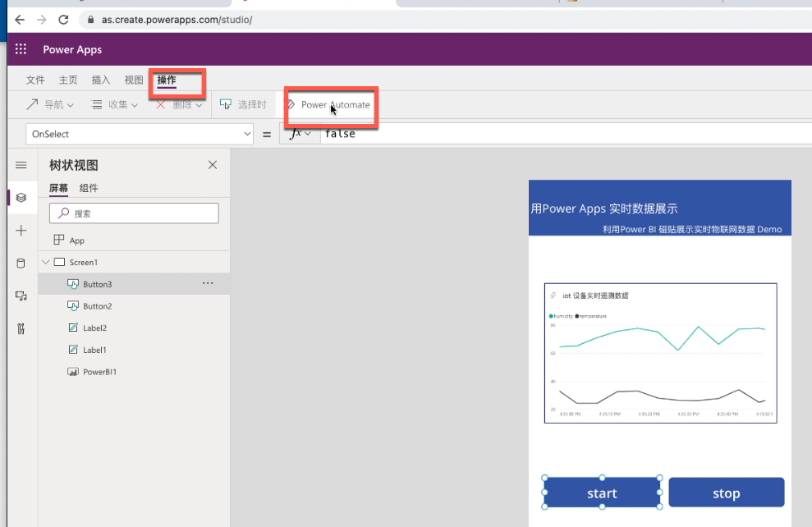Screen dimensions: 812x527
Task: Select App in the tree view
Action: tap(134, 241)
